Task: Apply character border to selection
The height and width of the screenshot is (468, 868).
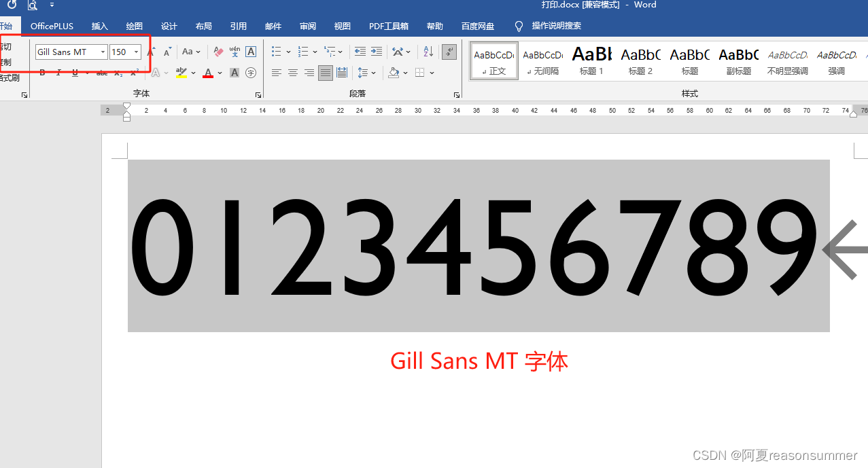Action: click(x=251, y=52)
